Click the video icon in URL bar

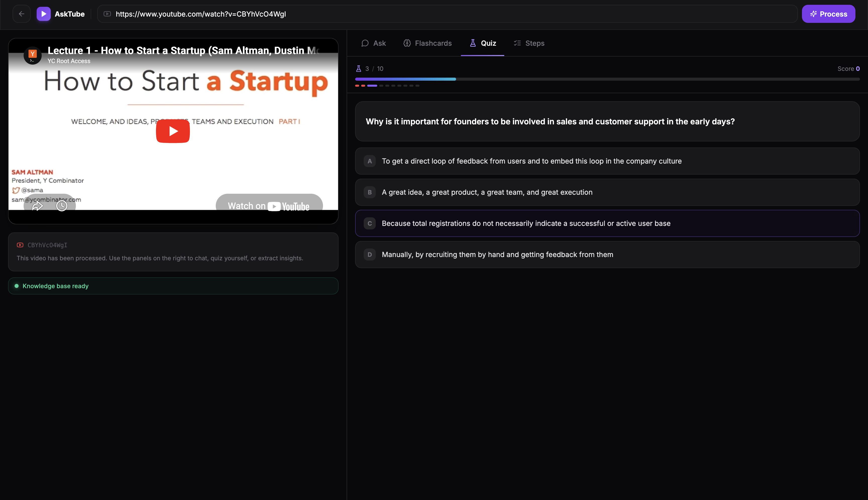(x=107, y=14)
